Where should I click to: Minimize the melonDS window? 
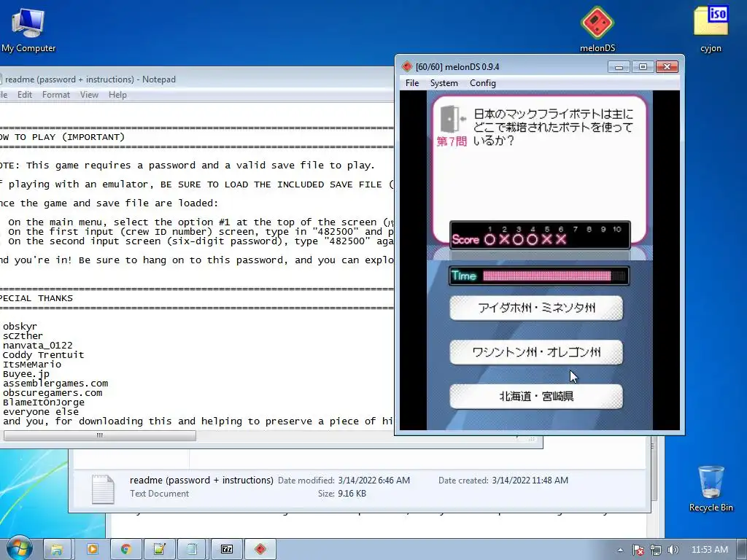pyautogui.click(x=619, y=66)
